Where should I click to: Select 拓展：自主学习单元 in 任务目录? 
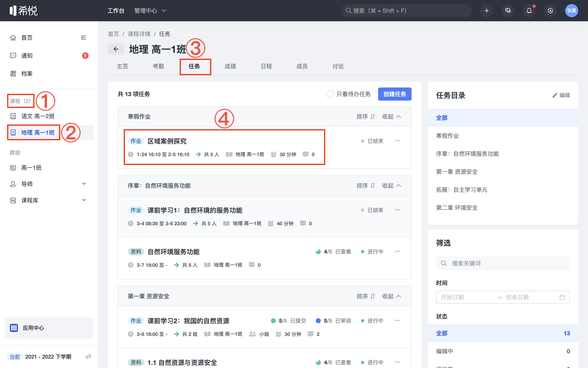[x=503, y=190]
